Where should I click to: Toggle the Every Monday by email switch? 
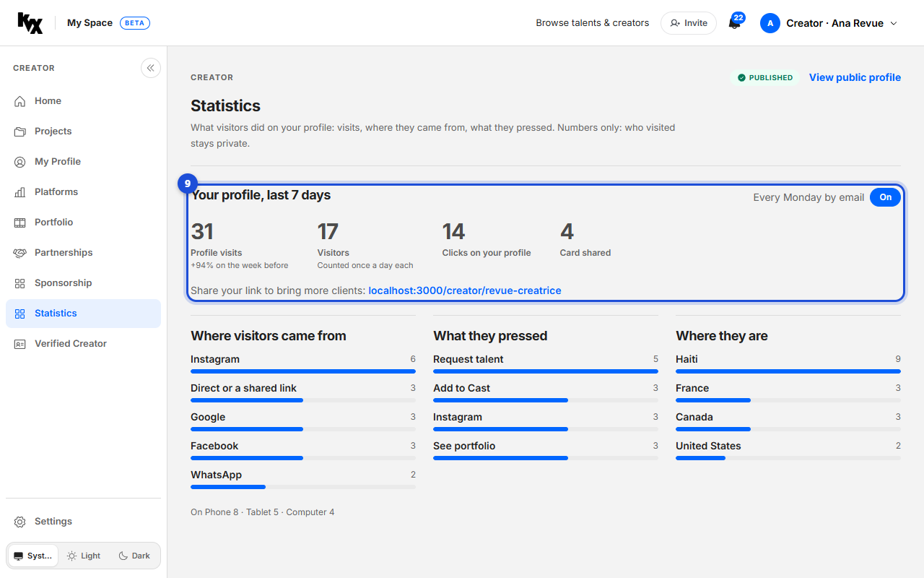885,197
